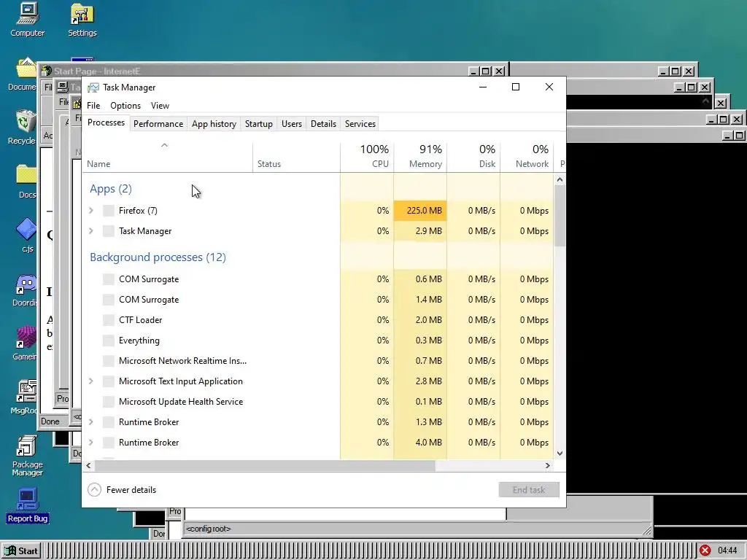Launch the Doordi shortcut on desktop

(25, 290)
